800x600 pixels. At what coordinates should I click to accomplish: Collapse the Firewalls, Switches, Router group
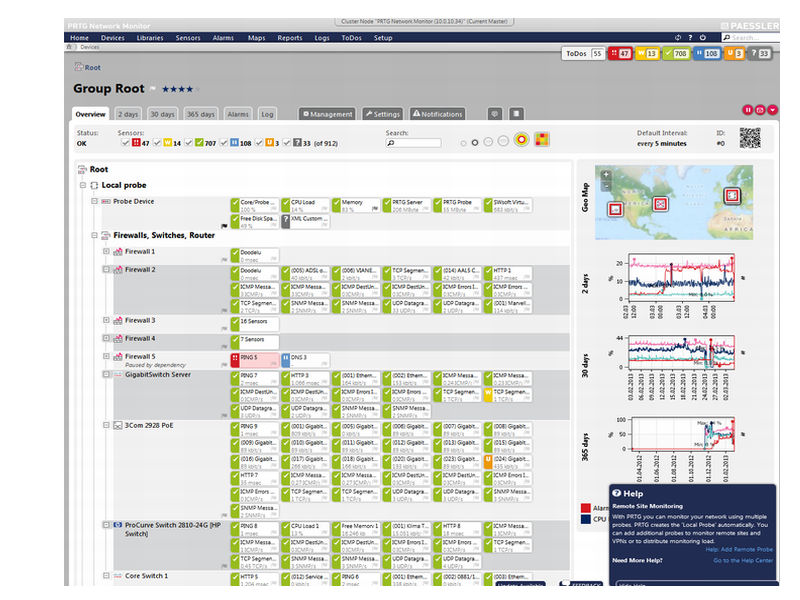(94, 235)
